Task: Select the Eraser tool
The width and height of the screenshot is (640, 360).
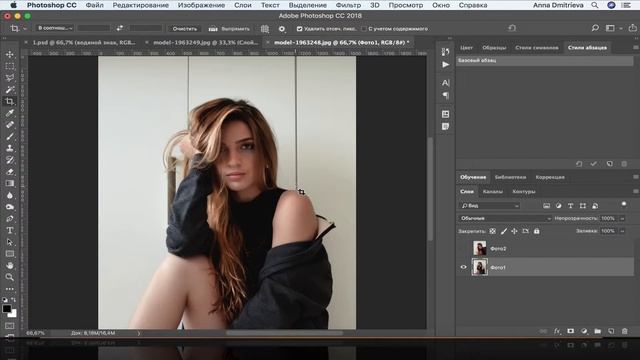Action: (10, 172)
